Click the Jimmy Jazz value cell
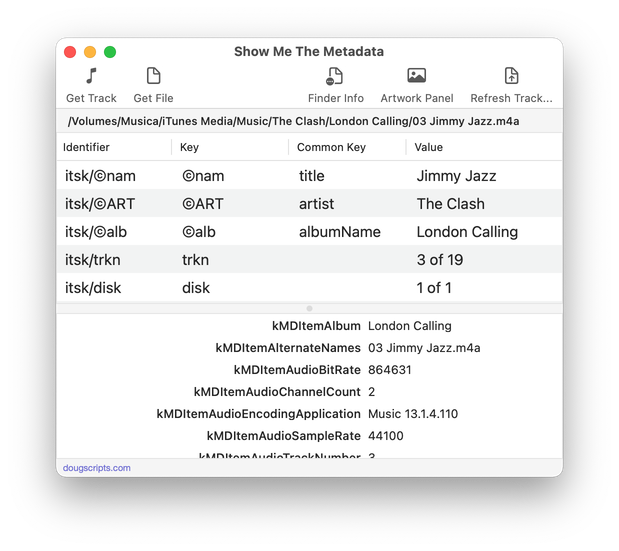 click(456, 176)
